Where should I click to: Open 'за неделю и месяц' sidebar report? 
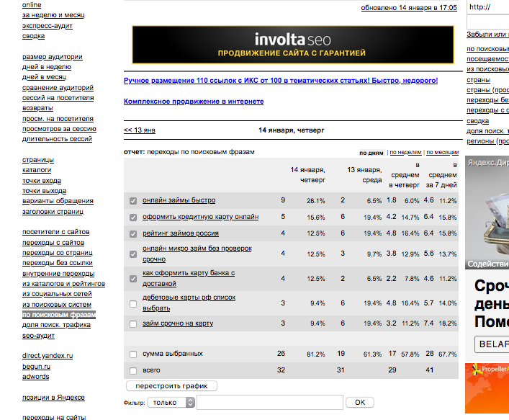53,15
